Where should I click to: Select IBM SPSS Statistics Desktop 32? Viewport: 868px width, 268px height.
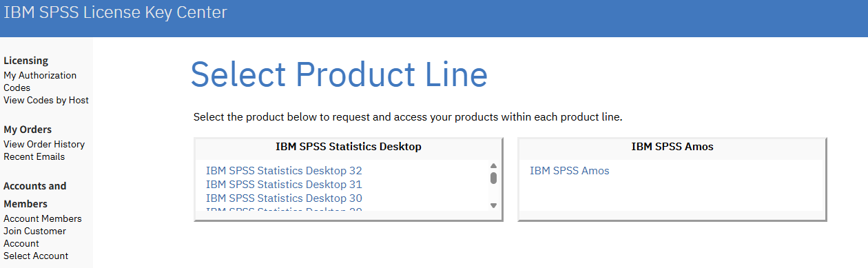click(x=284, y=170)
